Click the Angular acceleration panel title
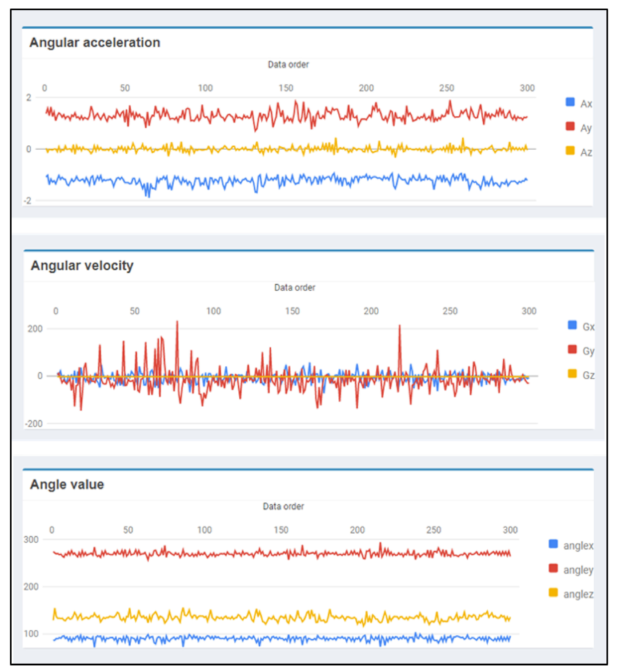Screen dimensions: 619x672 95,42
